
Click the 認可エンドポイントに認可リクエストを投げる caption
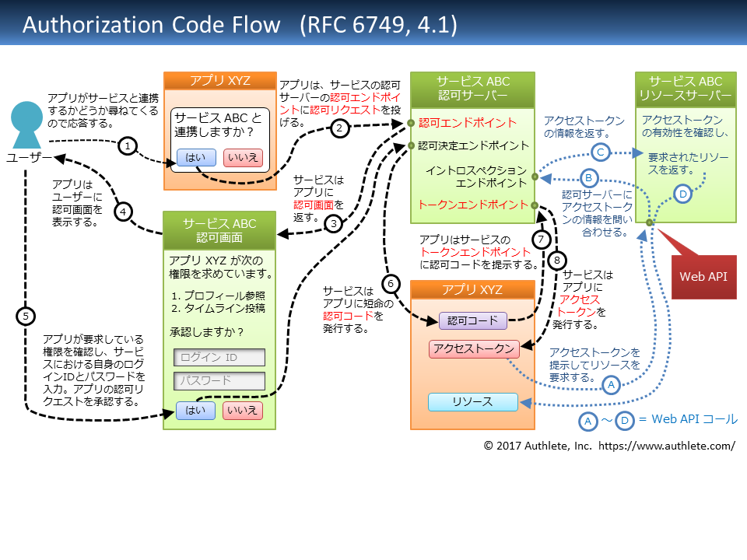coord(340,103)
